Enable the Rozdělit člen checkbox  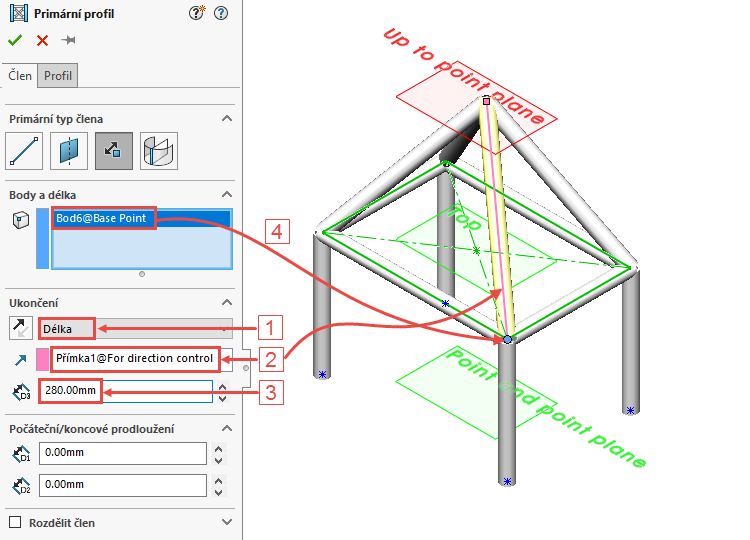tap(15, 522)
